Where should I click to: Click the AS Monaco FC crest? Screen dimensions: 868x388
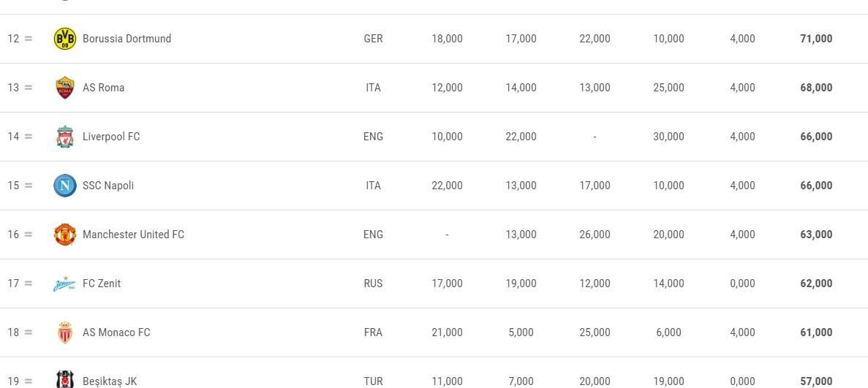point(65,332)
